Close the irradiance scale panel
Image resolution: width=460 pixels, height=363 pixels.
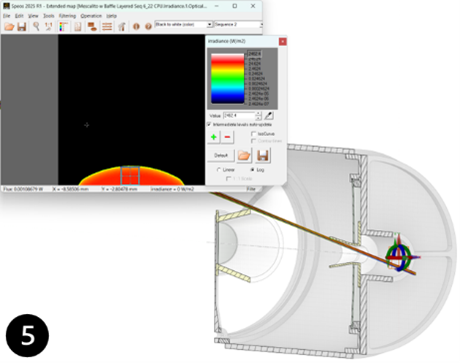tap(282, 41)
